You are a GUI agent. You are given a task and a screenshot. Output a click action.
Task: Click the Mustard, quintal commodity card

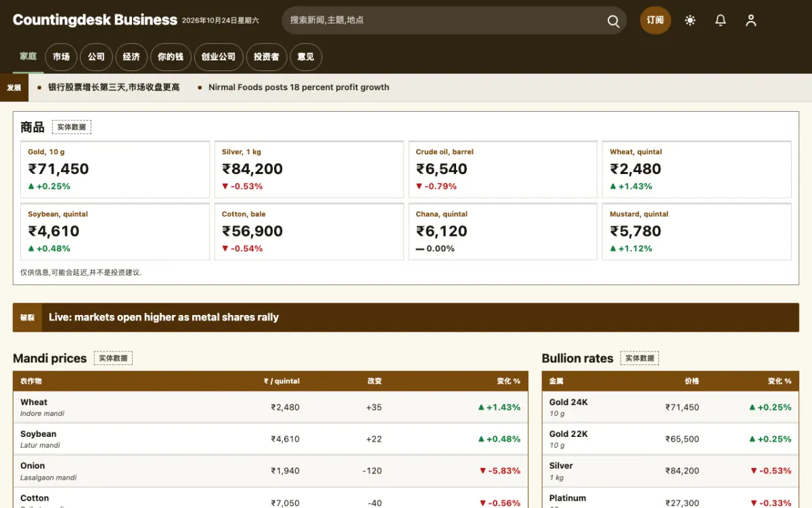pos(697,232)
